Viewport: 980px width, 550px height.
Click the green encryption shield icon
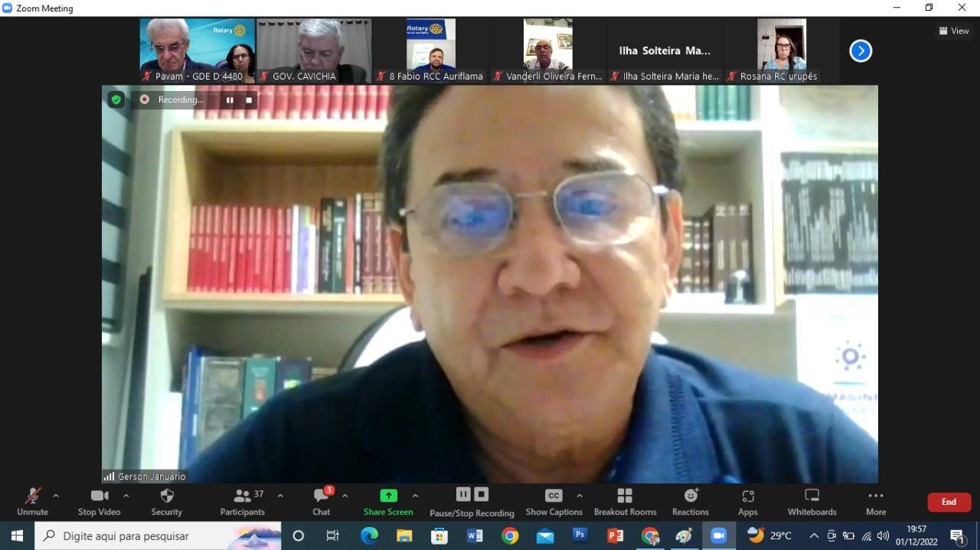pos(116,99)
